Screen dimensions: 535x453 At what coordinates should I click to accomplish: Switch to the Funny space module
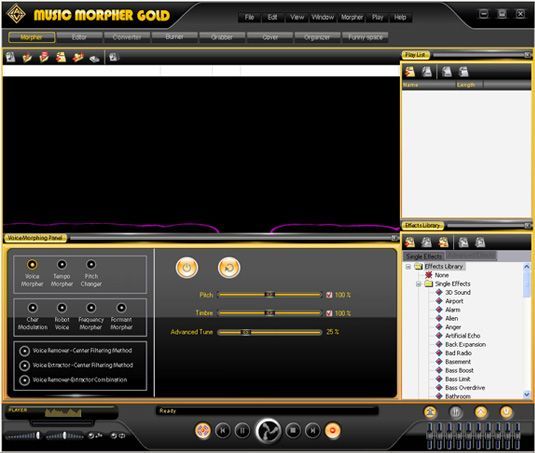[x=365, y=37]
